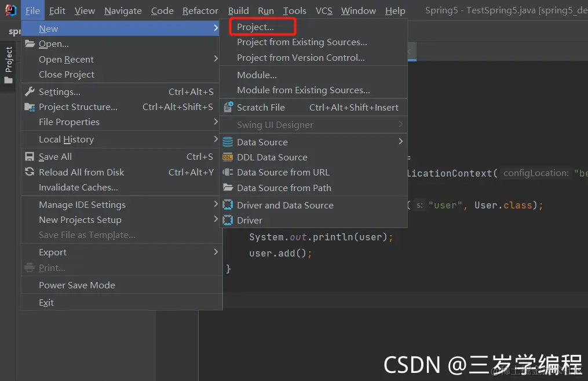Click the Reload All from Disk icon
588x381 pixels.
29,172
